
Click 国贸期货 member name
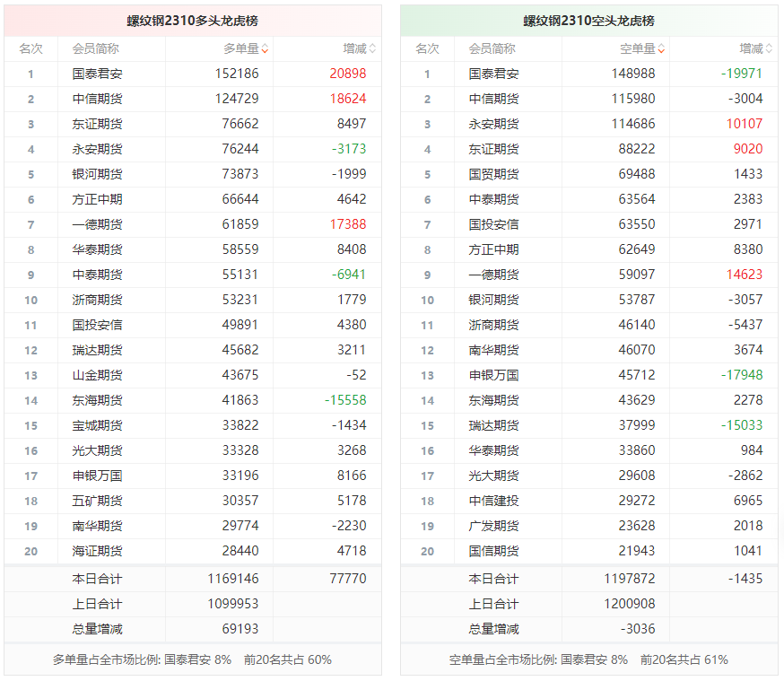coord(493,174)
